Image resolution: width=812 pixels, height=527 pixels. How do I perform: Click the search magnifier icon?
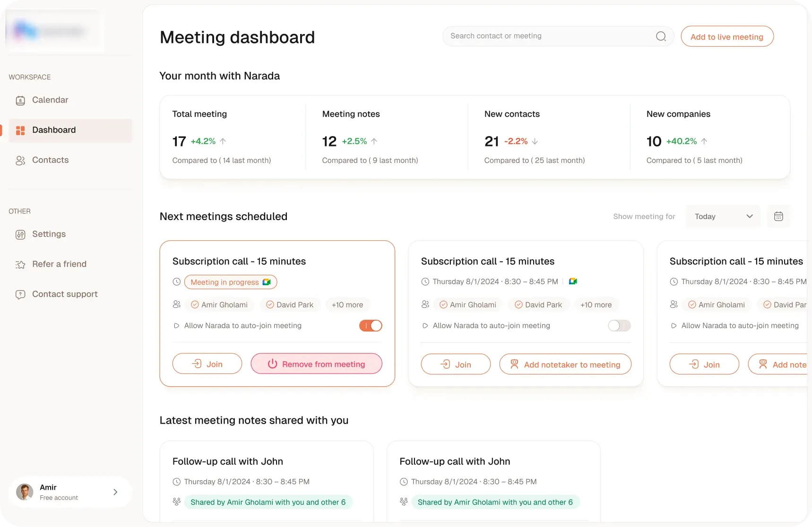661,36
